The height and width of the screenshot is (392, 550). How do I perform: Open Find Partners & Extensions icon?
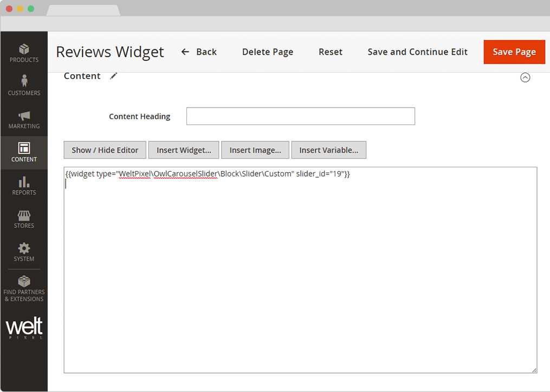point(24,282)
